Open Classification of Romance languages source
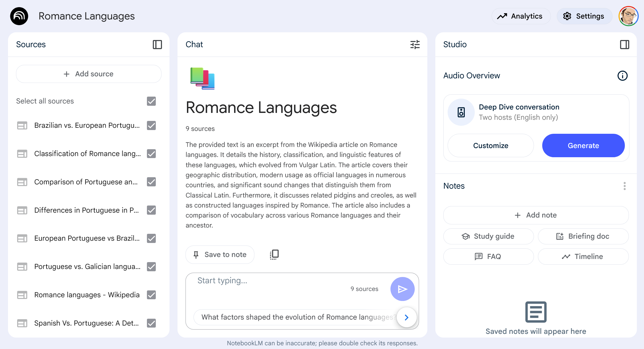644x349 pixels. click(87, 154)
